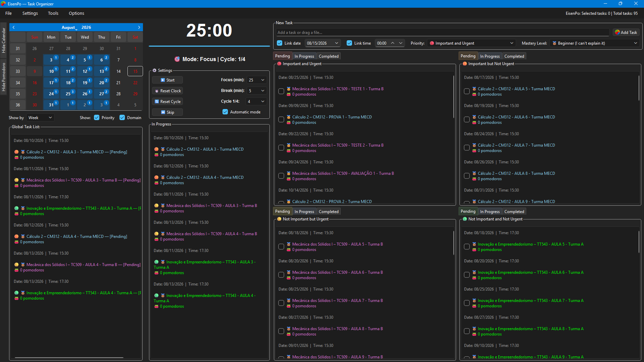The image size is (644, 362).
Task: Click the Start timer play icon
Action: tap(163, 80)
